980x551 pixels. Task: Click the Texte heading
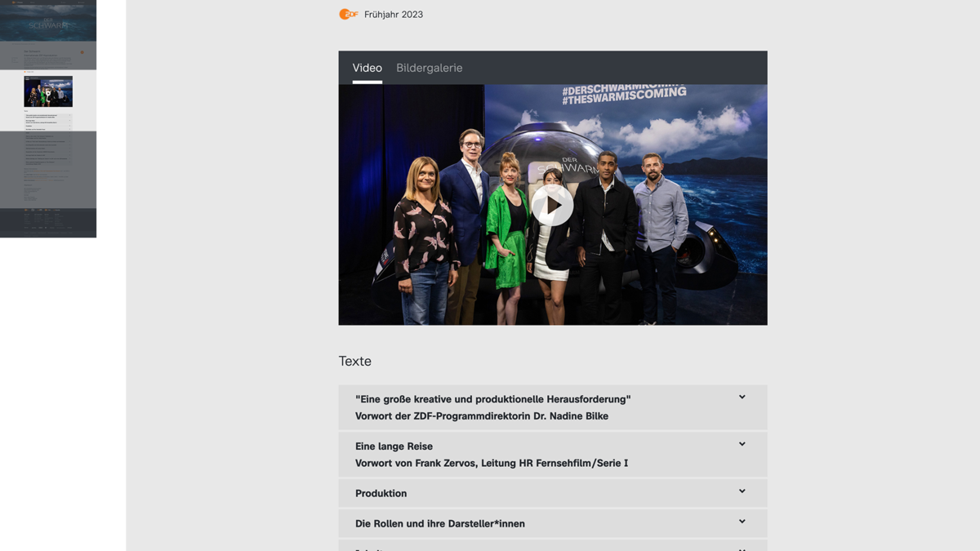point(354,361)
